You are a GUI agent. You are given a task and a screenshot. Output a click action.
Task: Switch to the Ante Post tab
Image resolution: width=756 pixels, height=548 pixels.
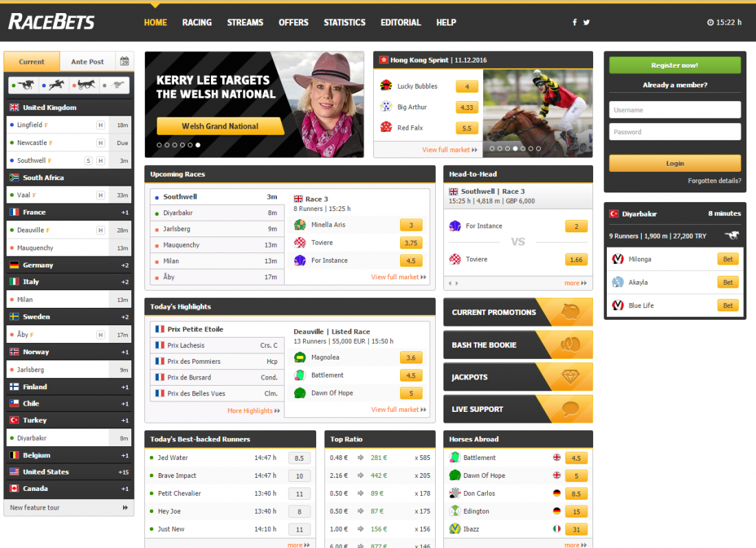tap(87, 62)
